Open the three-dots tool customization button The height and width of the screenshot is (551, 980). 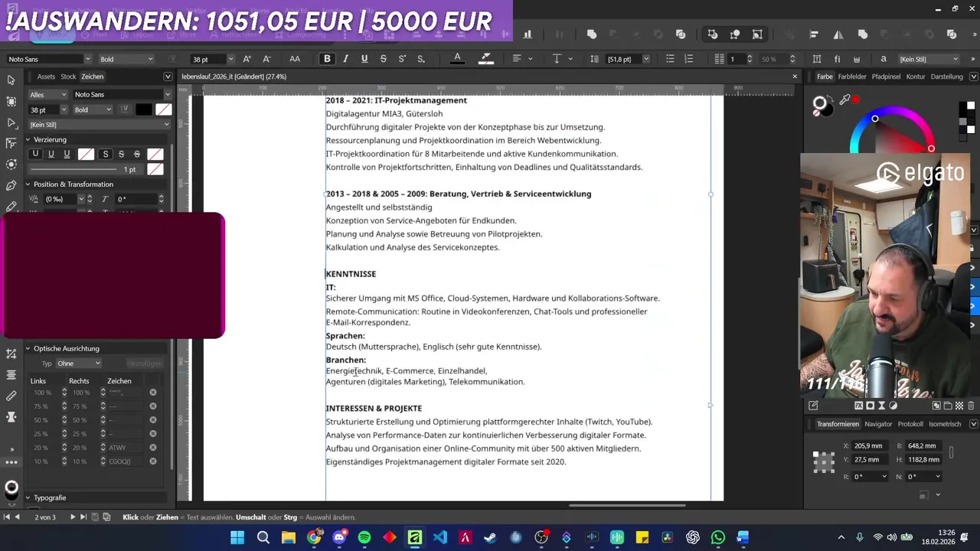(11, 462)
